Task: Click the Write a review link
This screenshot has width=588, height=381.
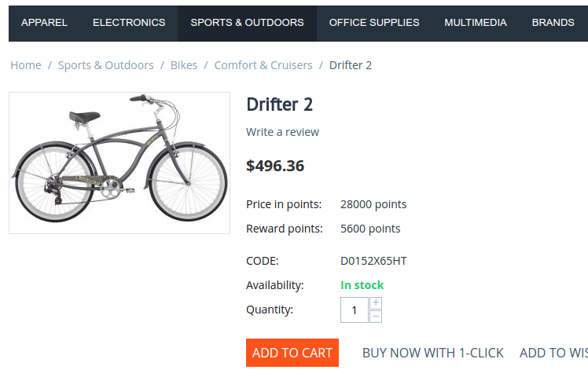Action: click(282, 132)
